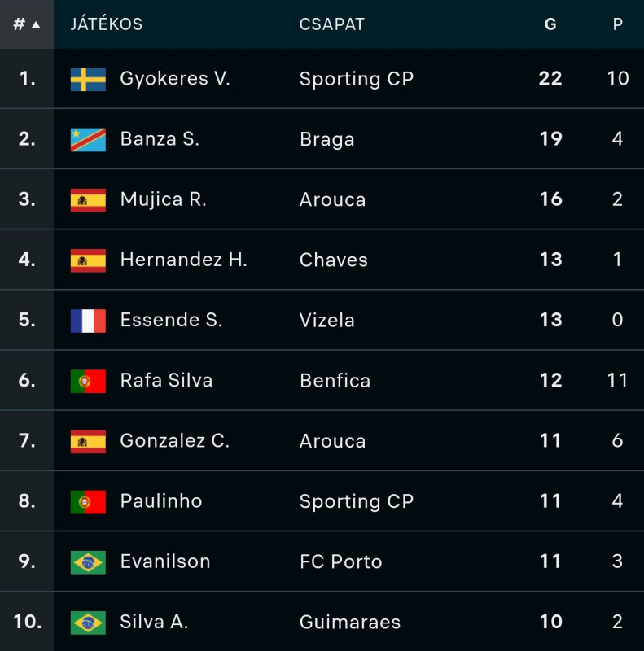The image size is (644, 651).
Task: Open player Hernandez H. profile
Action: [x=184, y=260]
